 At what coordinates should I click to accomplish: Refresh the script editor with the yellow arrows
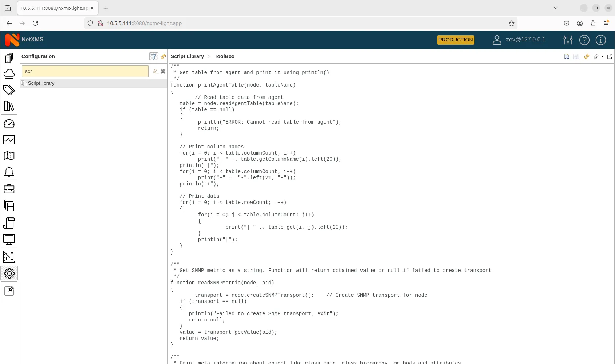tap(586, 56)
